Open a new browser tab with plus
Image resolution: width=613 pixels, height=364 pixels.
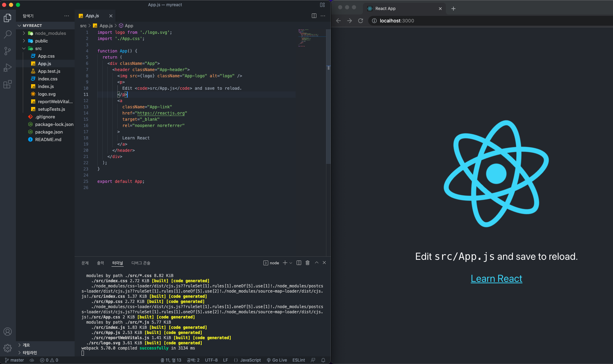point(453,9)
